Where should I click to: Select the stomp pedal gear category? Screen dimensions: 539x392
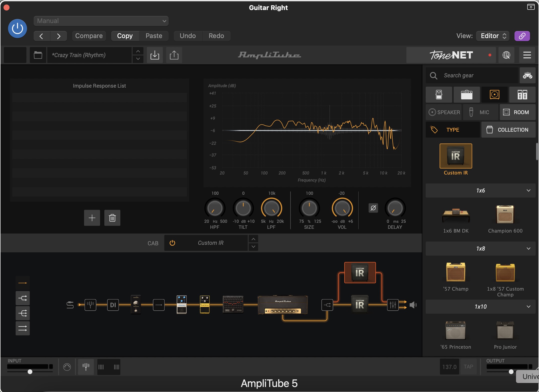439,95
